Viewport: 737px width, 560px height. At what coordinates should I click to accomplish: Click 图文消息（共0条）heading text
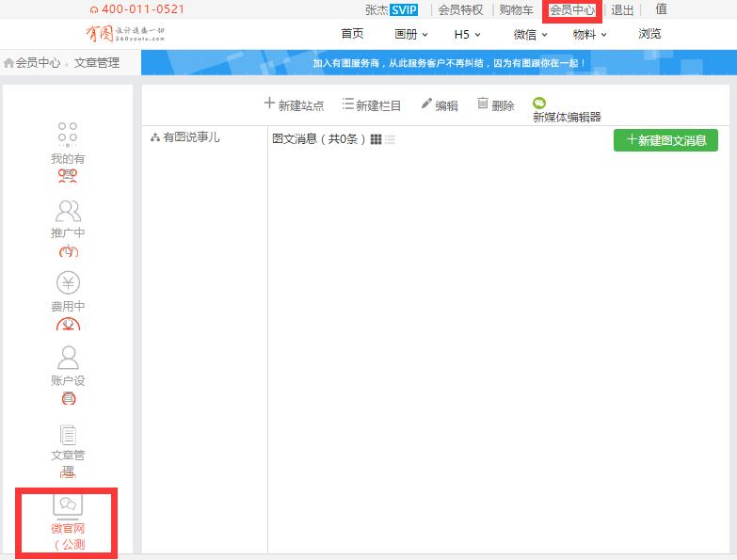319,139
